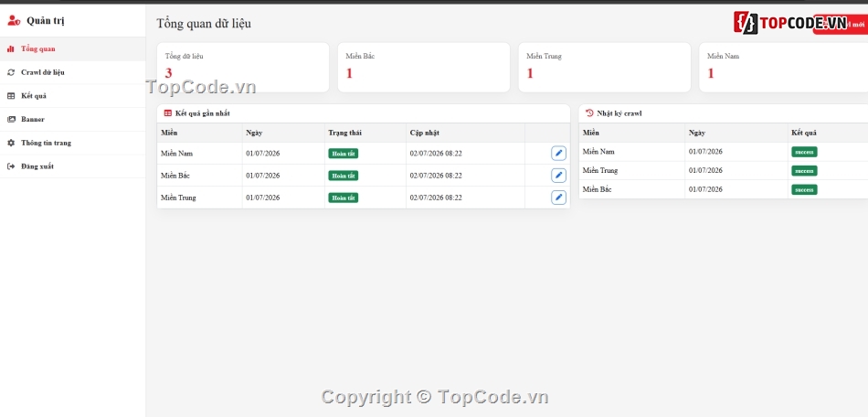
Task: Click the images icon beside Banner
Action: [x=11, y=119]
